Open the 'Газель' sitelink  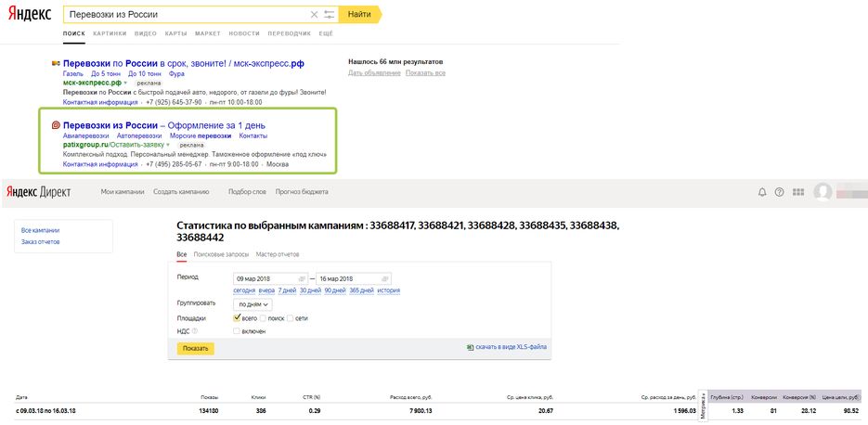click(x=73, y=73)
